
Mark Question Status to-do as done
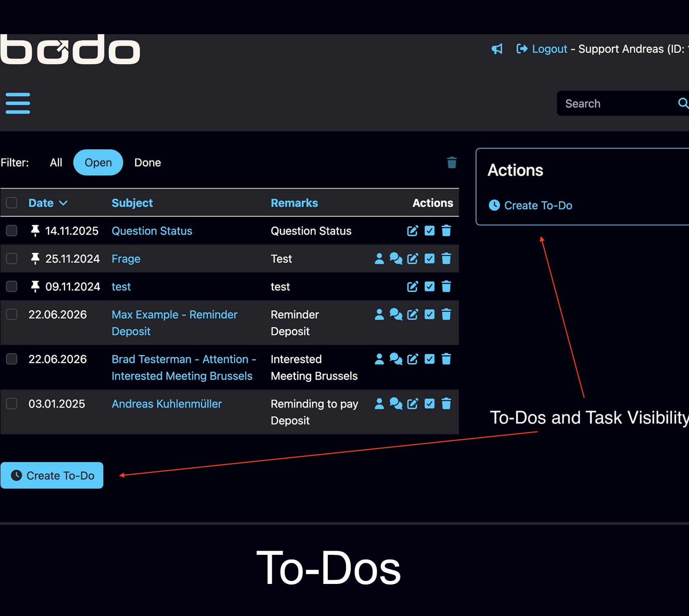coord(430,231)
